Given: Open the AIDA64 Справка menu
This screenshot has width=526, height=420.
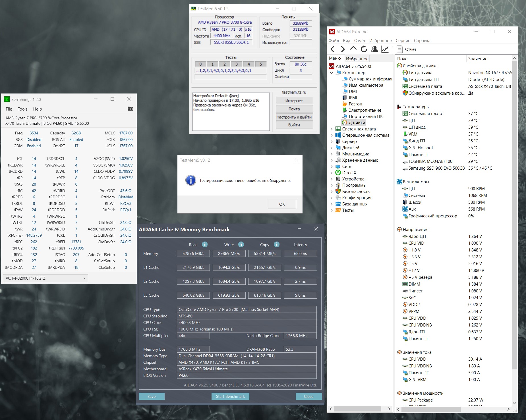Looking at the screenshot, I should click(422, 40).
